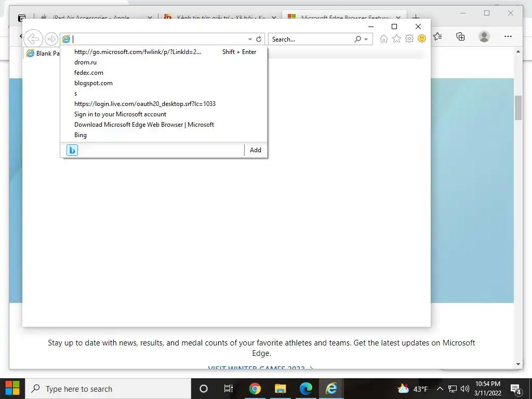Click Edge tab actions menu icon
The image size is (532, 399).
pos(22,18)
